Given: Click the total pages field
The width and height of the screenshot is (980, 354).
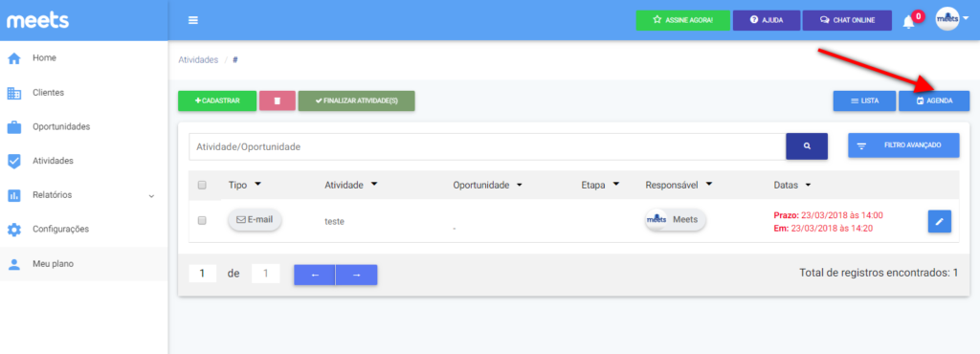Looking at the screenshot, I should (266, 274).
